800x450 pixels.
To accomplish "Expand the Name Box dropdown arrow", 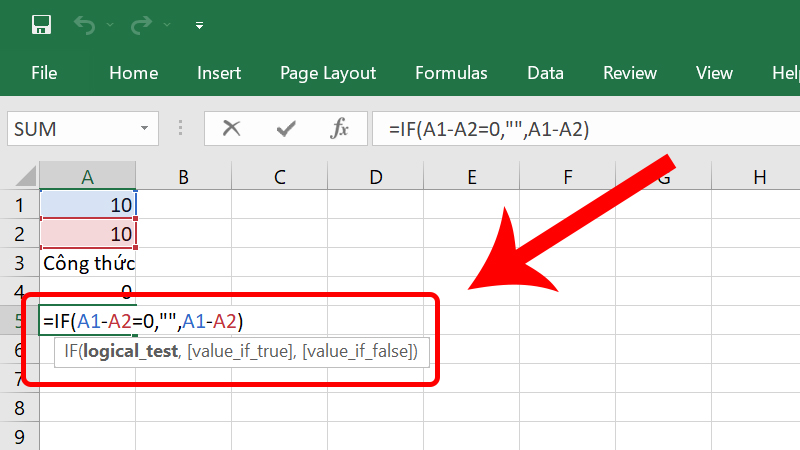I will [145, 129].
